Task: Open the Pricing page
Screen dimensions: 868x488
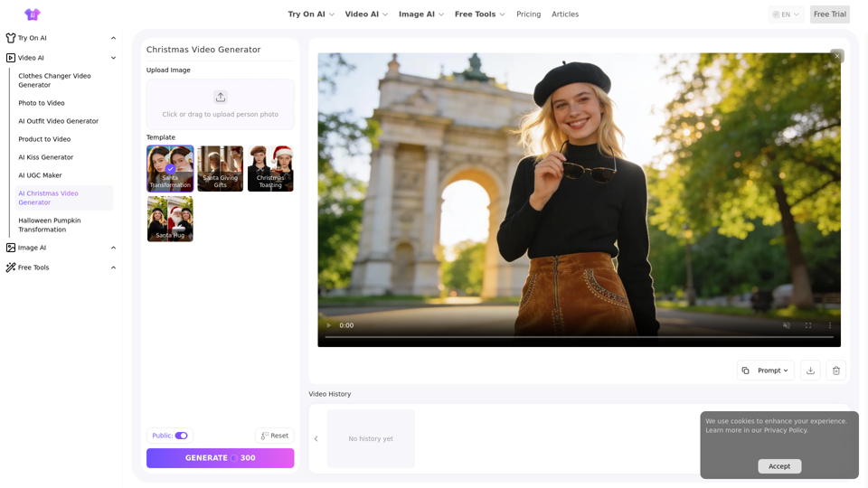Action: pyautogui.click(x=528, y=14)
